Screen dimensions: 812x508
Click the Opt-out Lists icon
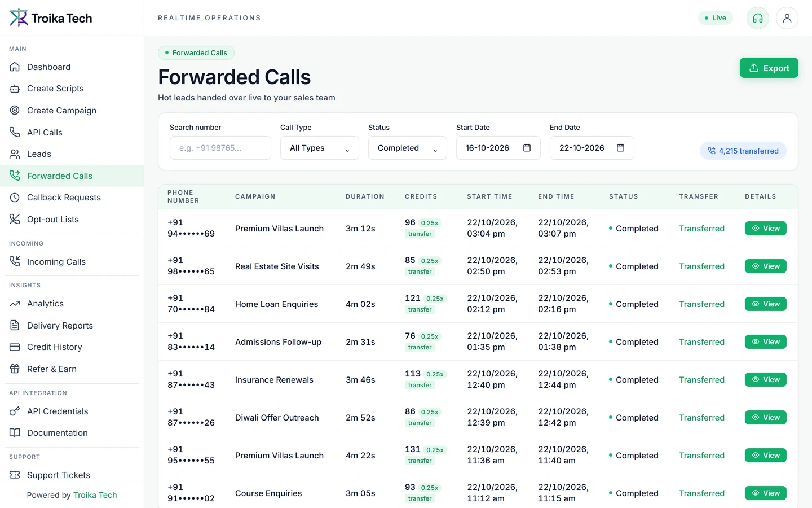(x=15, y=219)
